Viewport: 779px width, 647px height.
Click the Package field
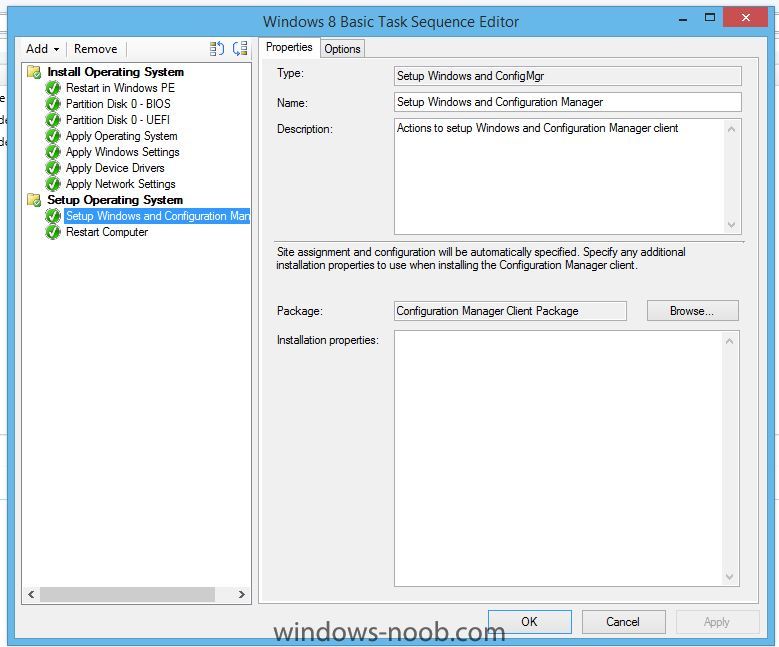pyautogui.click(x=510, y=311)
